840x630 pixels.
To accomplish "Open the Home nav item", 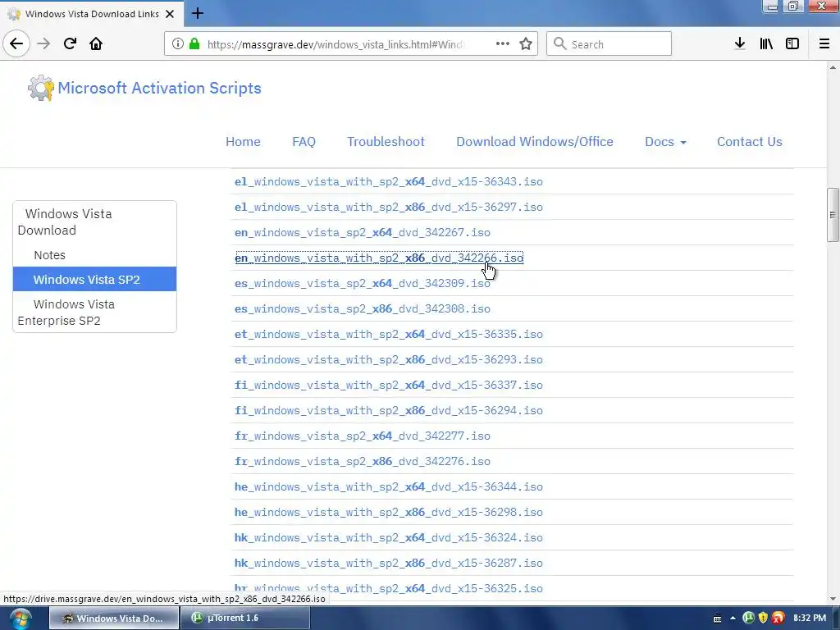I will pyautogui.click(x=243, y=141).
